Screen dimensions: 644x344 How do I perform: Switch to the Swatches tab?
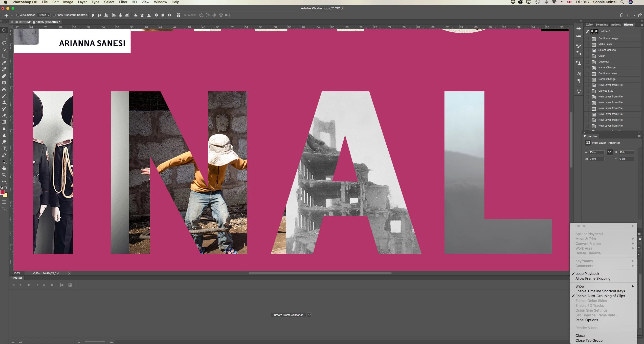click(x=602, y=25)
